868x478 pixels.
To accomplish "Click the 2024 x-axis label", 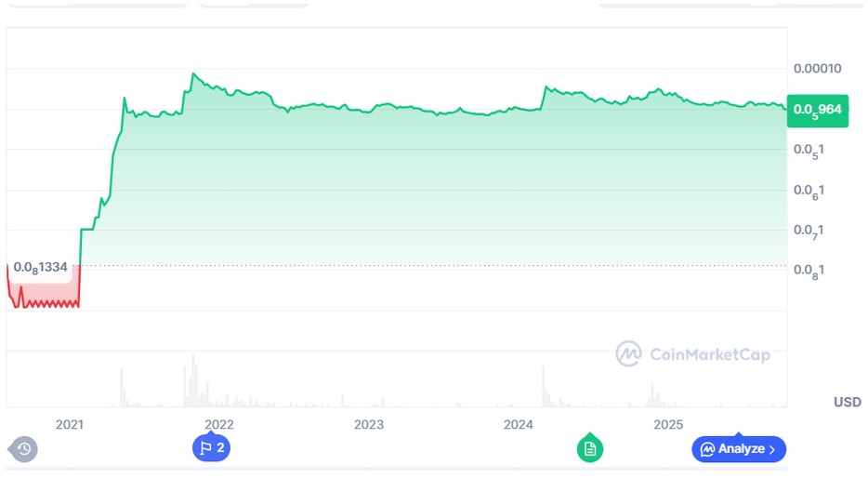I will pyautogui.click(x=518, y=425).
